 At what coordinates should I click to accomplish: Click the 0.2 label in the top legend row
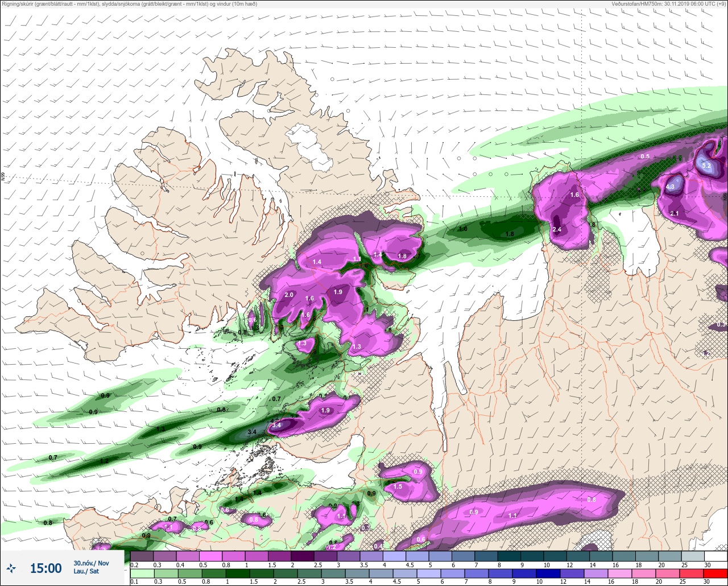(x=134, y=566)
